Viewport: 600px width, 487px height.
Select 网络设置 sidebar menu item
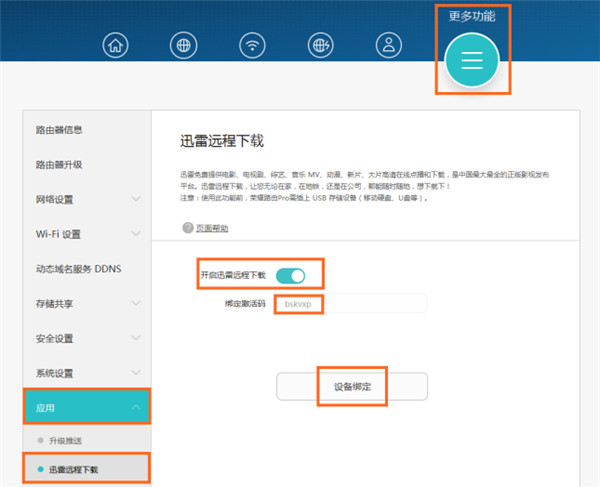pyautogui.click(x=87, y=199)
